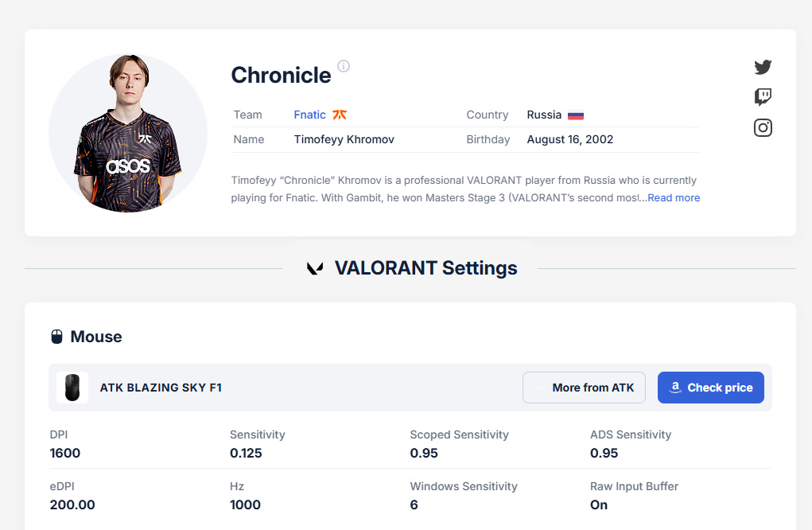The width and height of the screenshot is (812, 530).
Task: Click the Check price button
Action: [x=710, y=388]
